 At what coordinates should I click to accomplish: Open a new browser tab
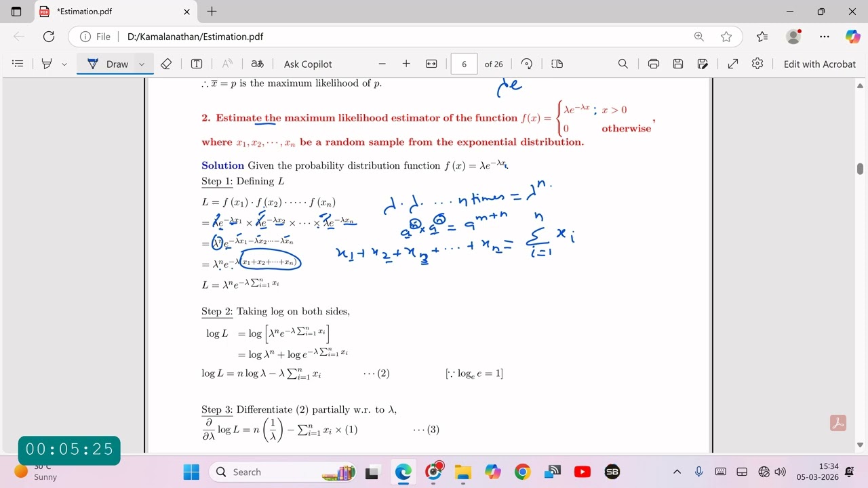coord(212,12)
